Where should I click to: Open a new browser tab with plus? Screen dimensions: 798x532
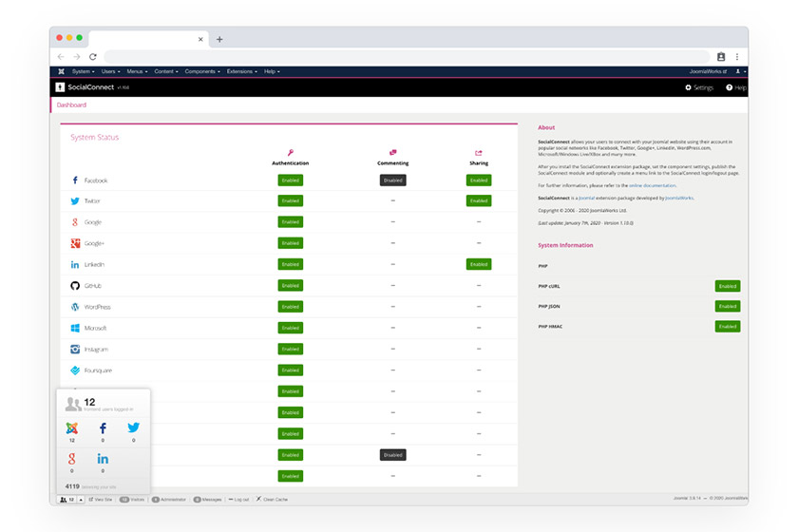(219, 39)
